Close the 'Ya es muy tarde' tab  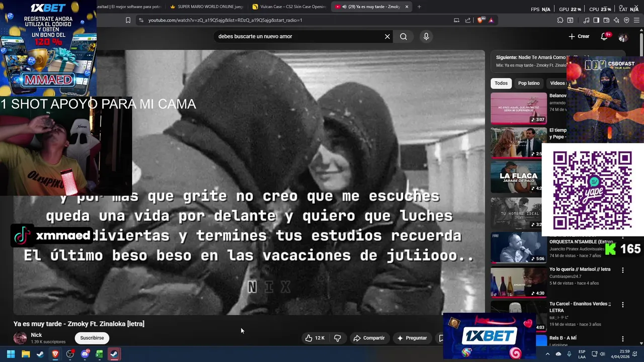click(407, 7)
